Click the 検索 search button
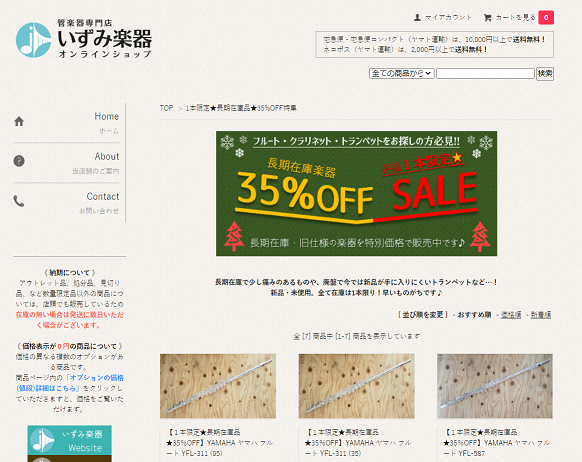Viewport: 582px width, 462px height. 545,73
